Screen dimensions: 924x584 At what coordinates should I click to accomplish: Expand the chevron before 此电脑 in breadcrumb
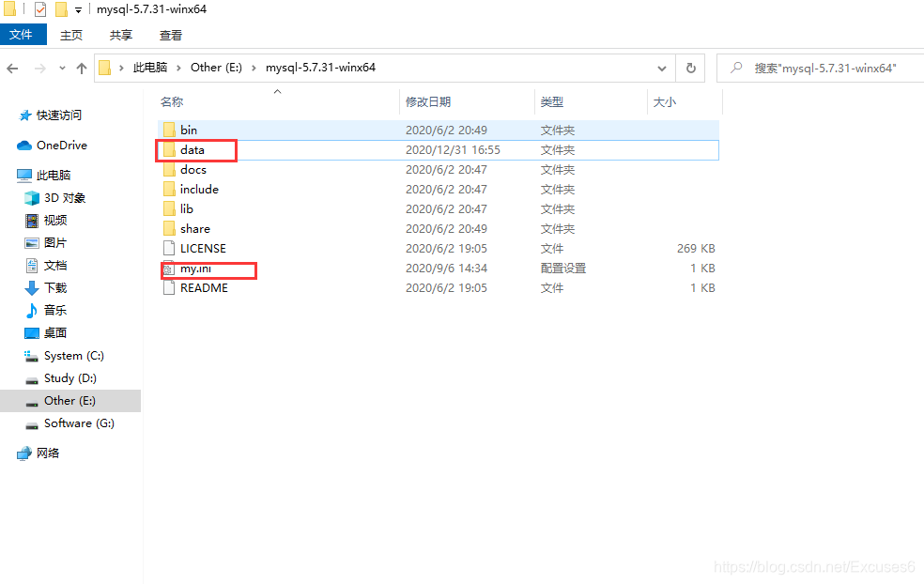[x=121, y=69]
